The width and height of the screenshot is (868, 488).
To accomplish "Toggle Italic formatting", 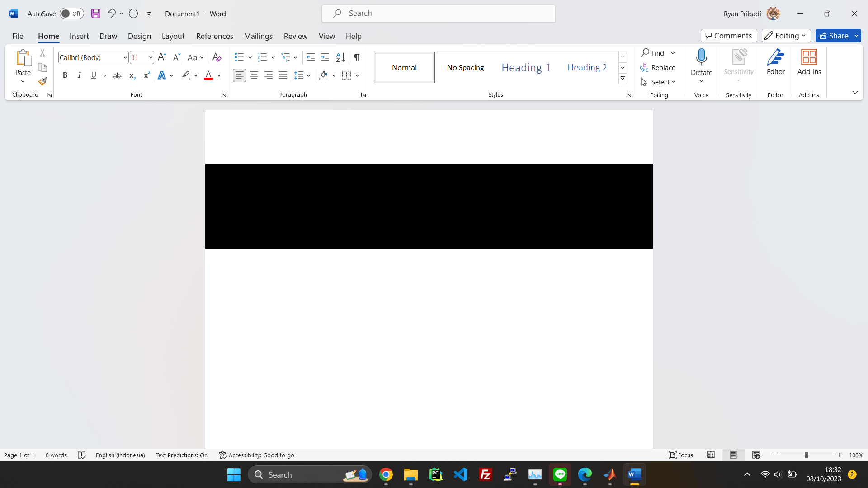I will tap(80, 75).
